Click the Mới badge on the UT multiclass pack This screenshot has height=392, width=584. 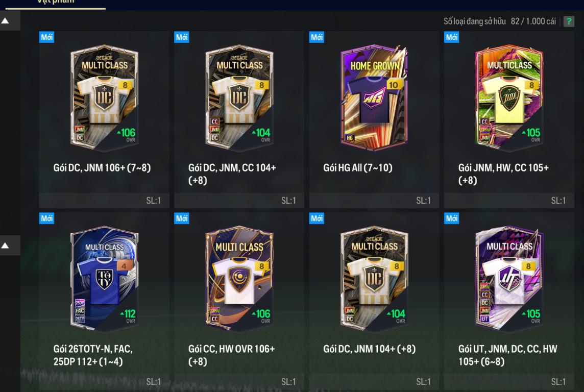(451, 218)
